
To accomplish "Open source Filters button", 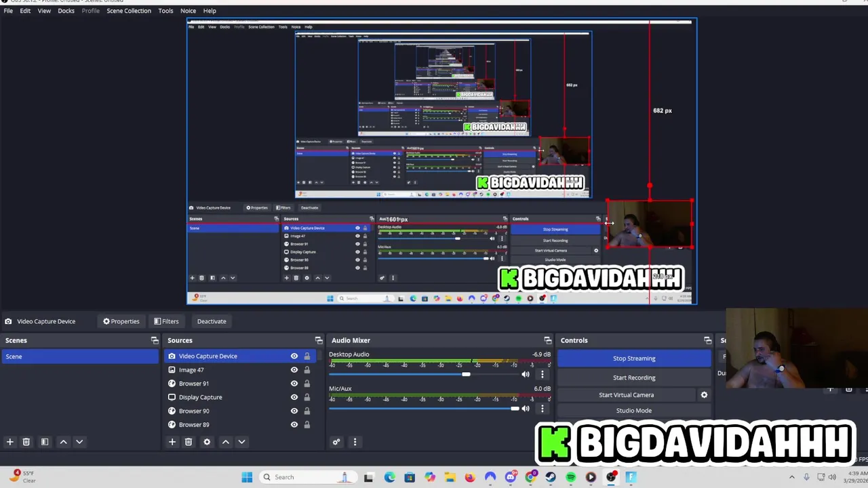I will tap(166, 321).
